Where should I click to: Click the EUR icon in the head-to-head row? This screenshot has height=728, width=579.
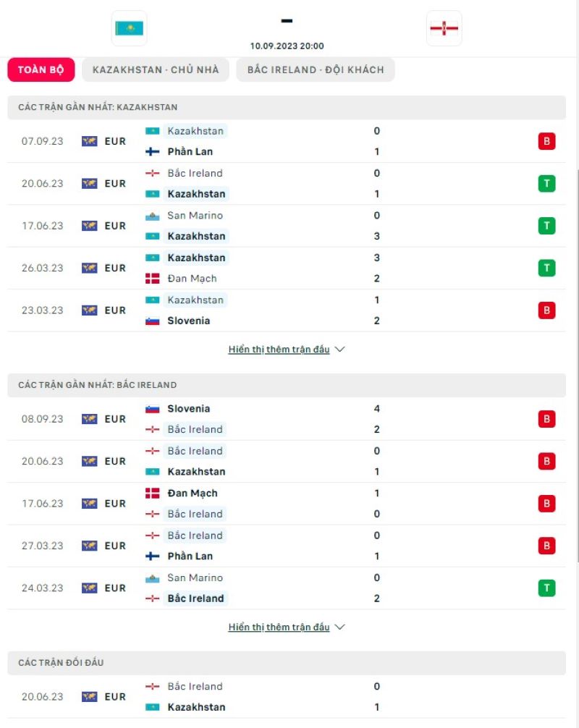88,696
